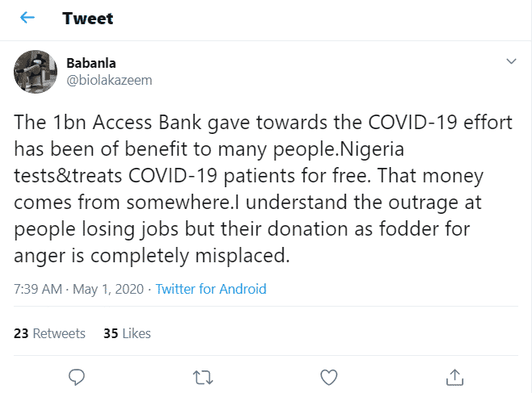The width and height of the screenshot is (532, 393).
Task: Click the back arrow icon
Action: point(28,19)
